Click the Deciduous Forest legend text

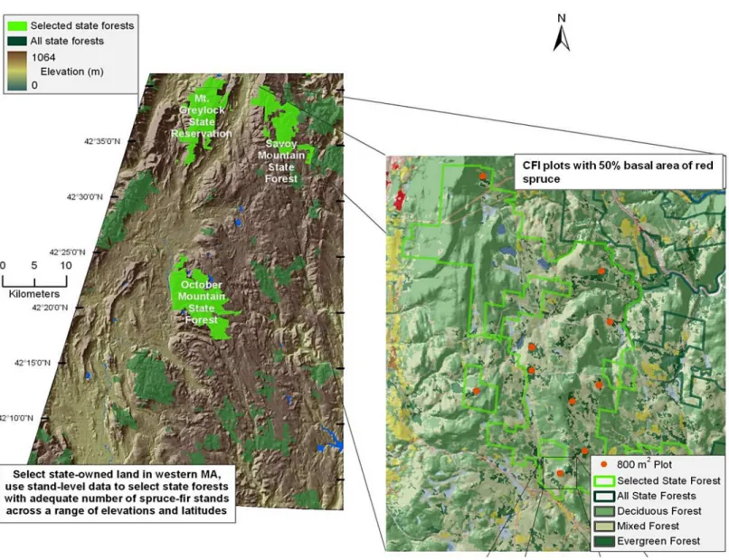659,511
